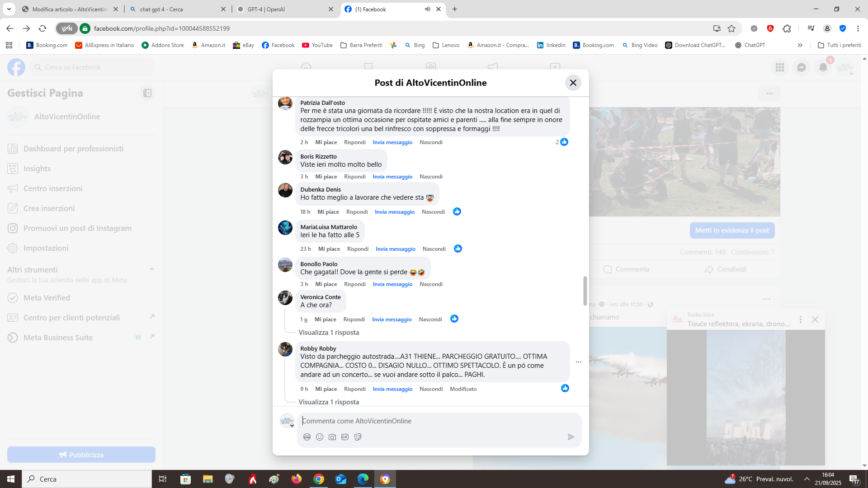The image size is (868, 488).
Task: Switch to the GPT-4 | OpenAI tab
Action: (285, 9)
